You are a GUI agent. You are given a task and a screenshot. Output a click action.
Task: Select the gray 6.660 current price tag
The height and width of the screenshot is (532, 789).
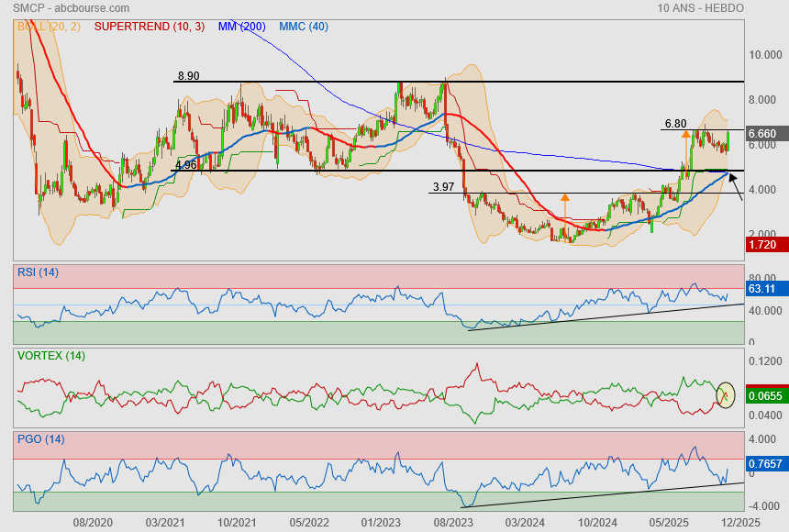[762, 134]
